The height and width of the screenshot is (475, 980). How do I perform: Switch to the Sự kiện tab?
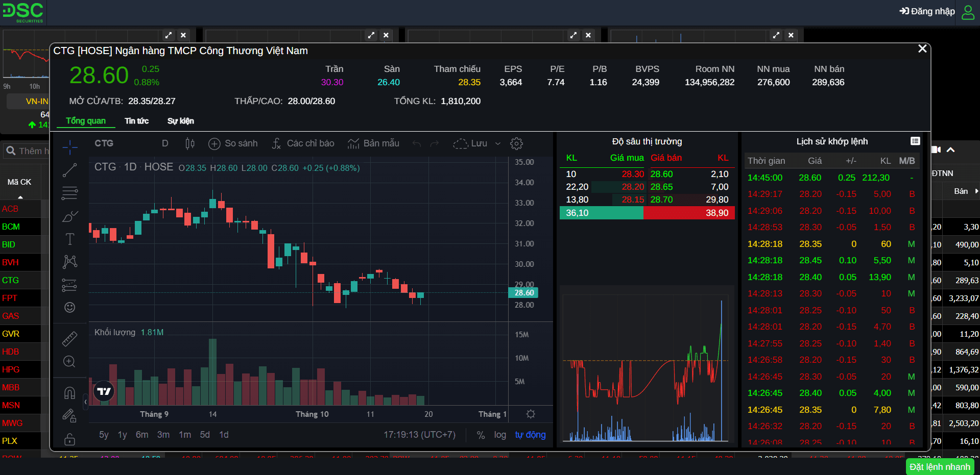click(x=180, y=121)
